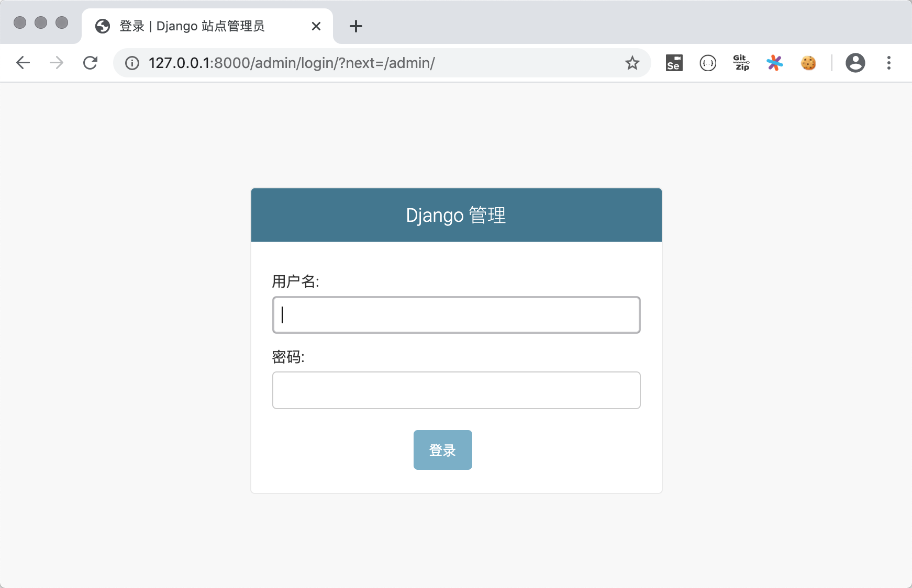
Task: Go back to the previous page
Action: (x=23, y=63)
